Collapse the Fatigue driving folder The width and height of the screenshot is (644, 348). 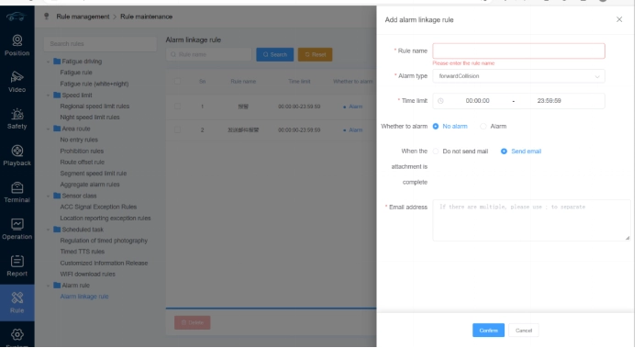(48, 62)
